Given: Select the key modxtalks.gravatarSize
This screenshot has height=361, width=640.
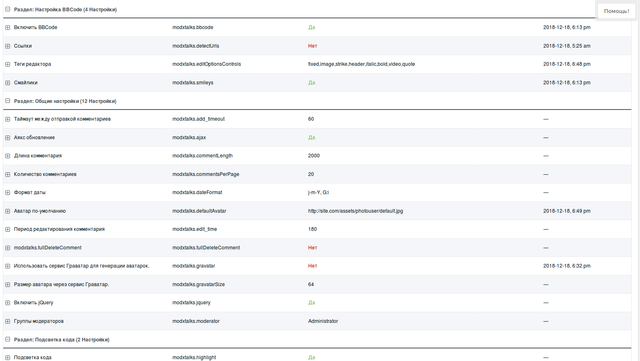Looking at the screenshot, I should (198, 284).
